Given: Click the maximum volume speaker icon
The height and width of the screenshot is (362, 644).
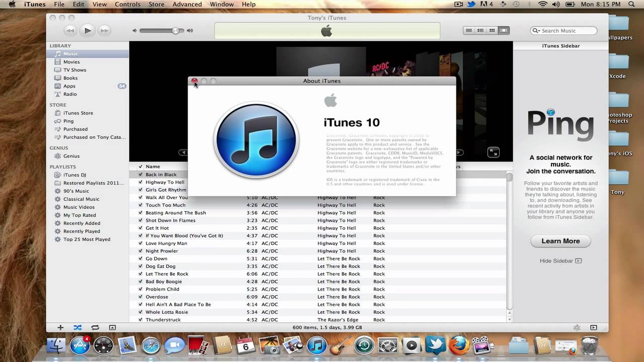Looking at the screenshot, I should coord(190,31).
